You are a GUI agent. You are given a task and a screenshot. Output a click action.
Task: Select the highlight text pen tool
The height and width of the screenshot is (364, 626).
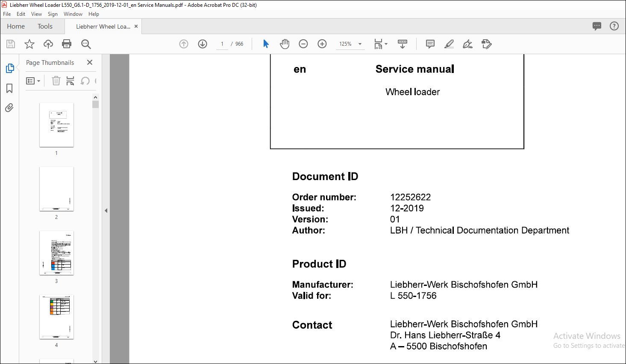[x=449, y=44]
